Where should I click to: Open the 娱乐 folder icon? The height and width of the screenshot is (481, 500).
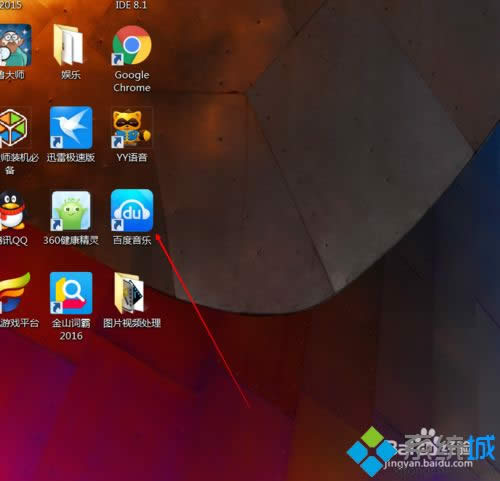click(68, 45)
